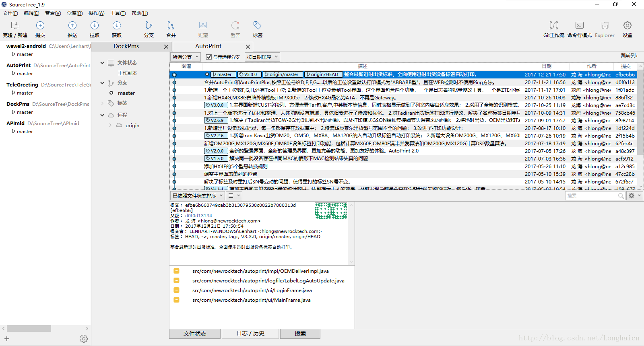
Task: Open Explorer from the toolbar
Action: point(605,26)
